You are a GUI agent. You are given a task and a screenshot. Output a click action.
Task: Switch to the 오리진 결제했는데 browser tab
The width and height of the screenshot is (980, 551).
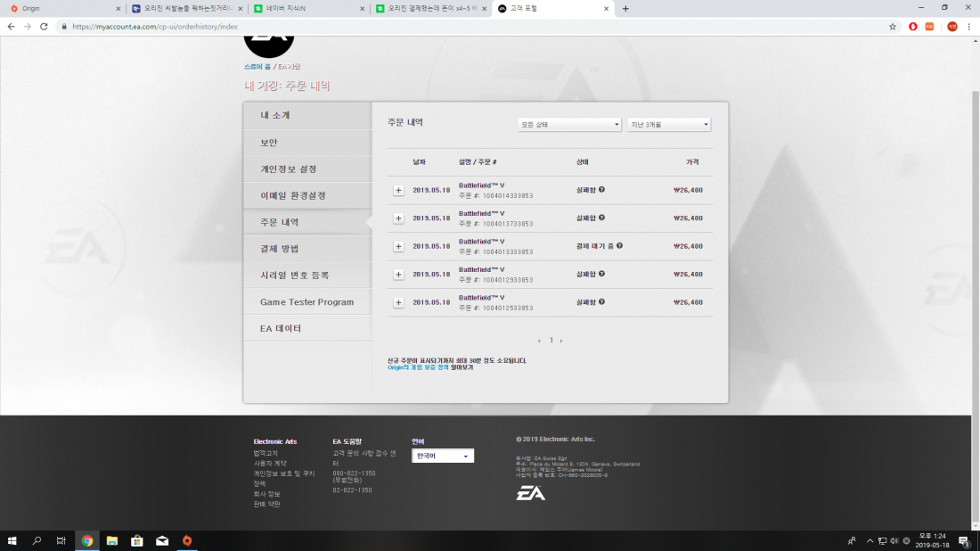click(431, 9)
